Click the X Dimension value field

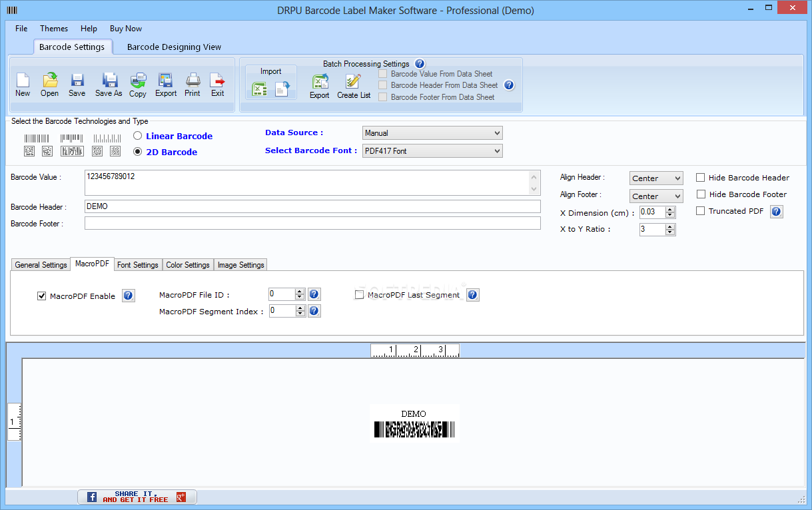coord(652,212)
